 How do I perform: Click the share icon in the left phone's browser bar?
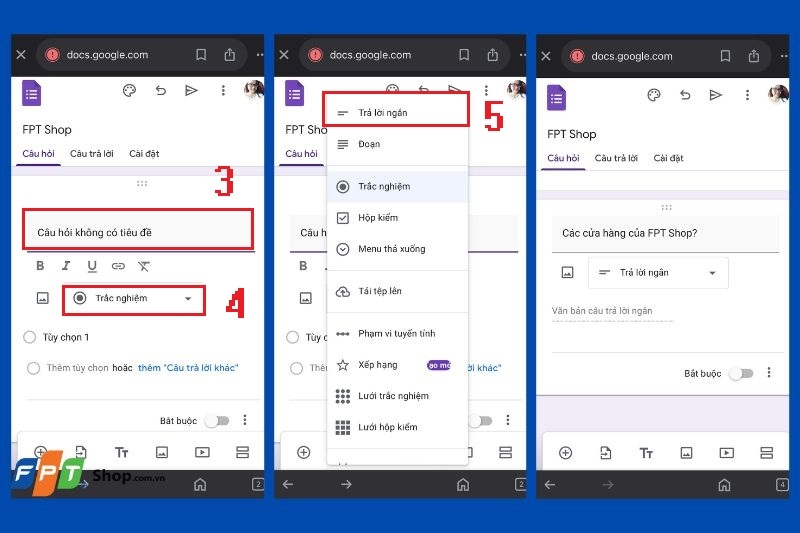[230, 55]
